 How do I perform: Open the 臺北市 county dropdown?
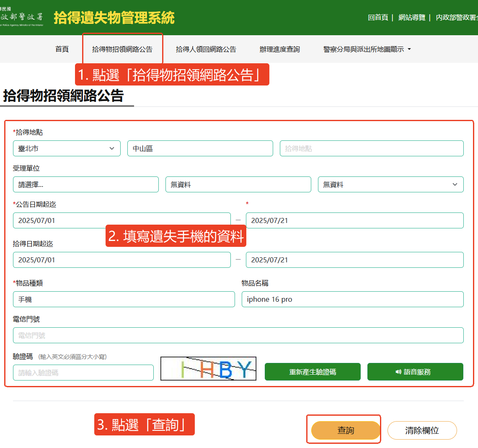67,148
